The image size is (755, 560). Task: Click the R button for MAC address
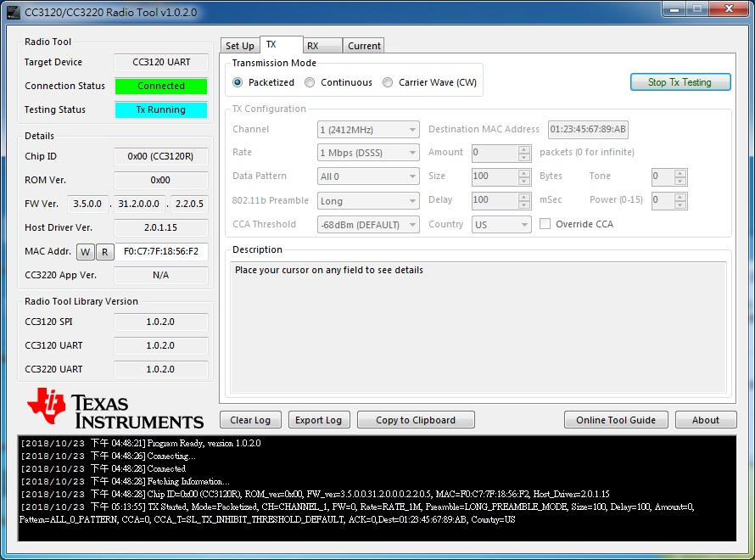click(105, 252)
